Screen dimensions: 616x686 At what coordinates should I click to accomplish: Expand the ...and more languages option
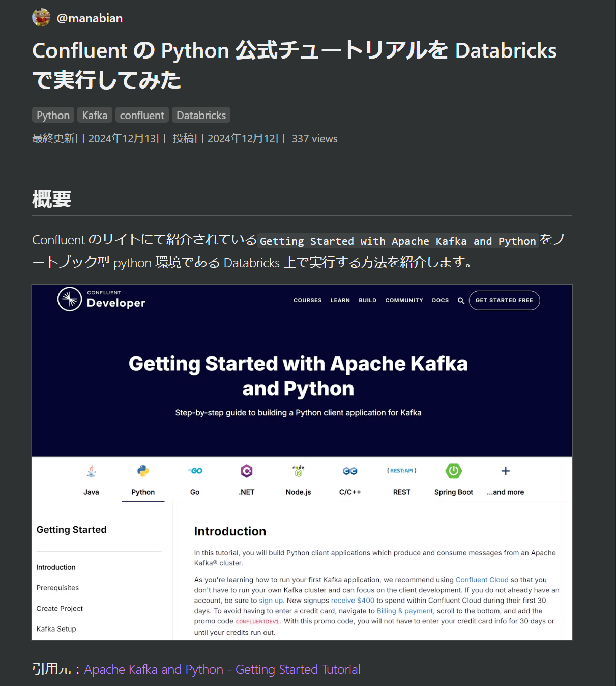(x=505, y=471)
